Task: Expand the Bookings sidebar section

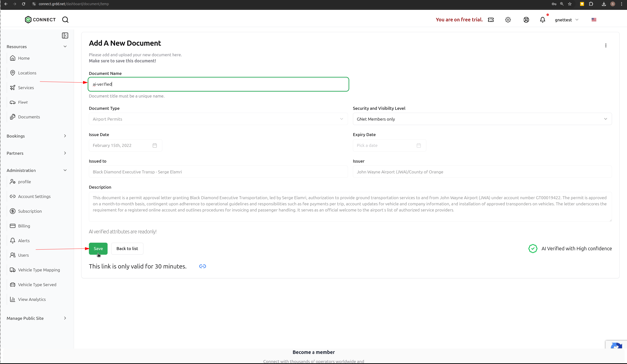Action: (65, 136)
